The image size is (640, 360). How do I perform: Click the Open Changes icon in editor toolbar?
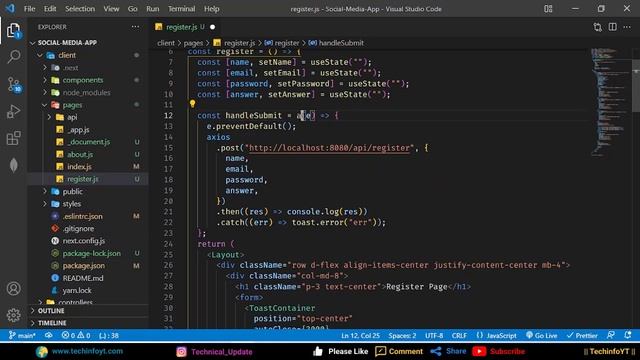598,27
